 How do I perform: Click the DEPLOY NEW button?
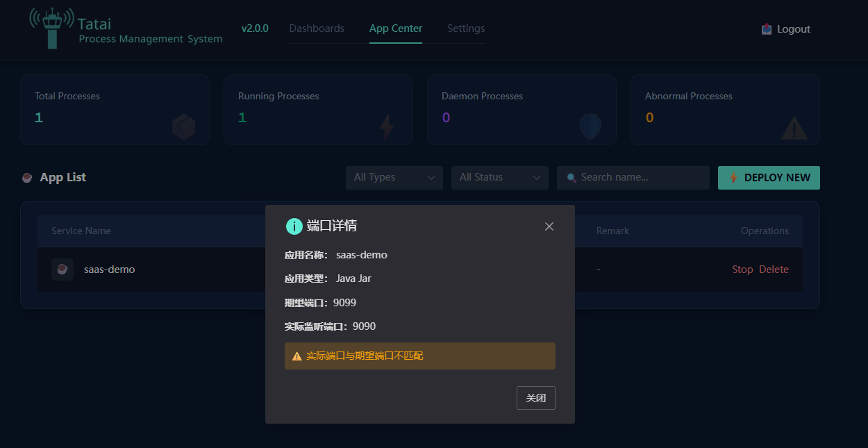(x=769, y=177)
